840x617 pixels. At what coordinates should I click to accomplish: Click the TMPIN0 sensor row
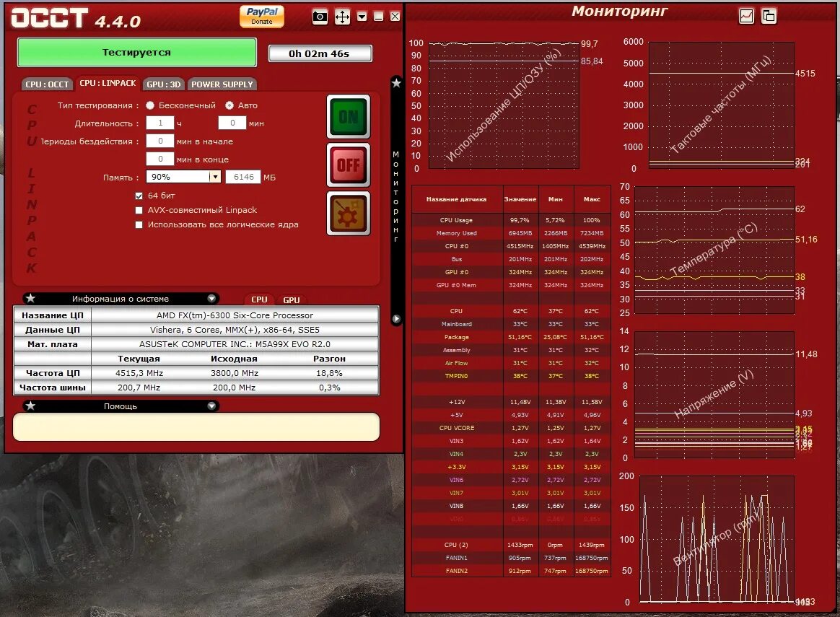coord(511,376)
